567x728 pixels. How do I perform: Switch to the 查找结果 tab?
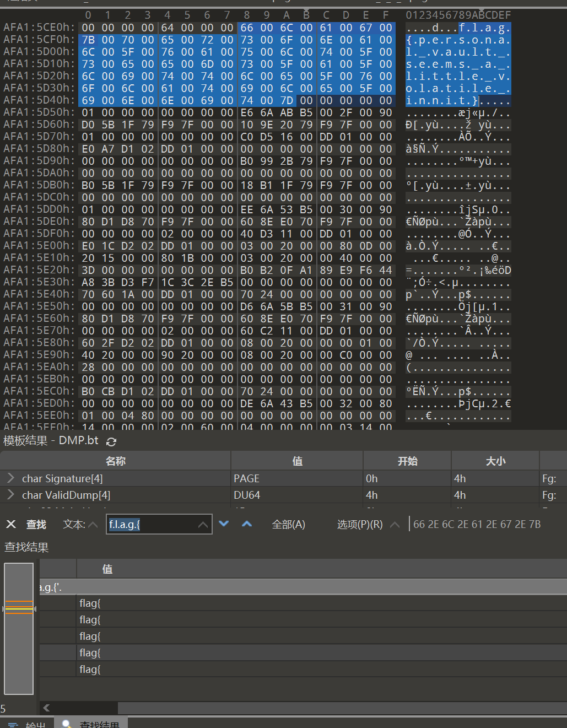[x=99, y=724]
